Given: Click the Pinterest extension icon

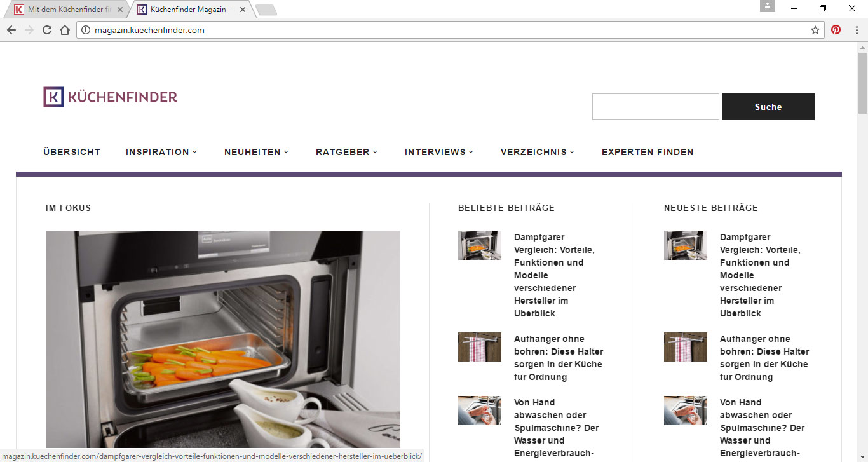Looking at the screenshot, I should point(836,30).
